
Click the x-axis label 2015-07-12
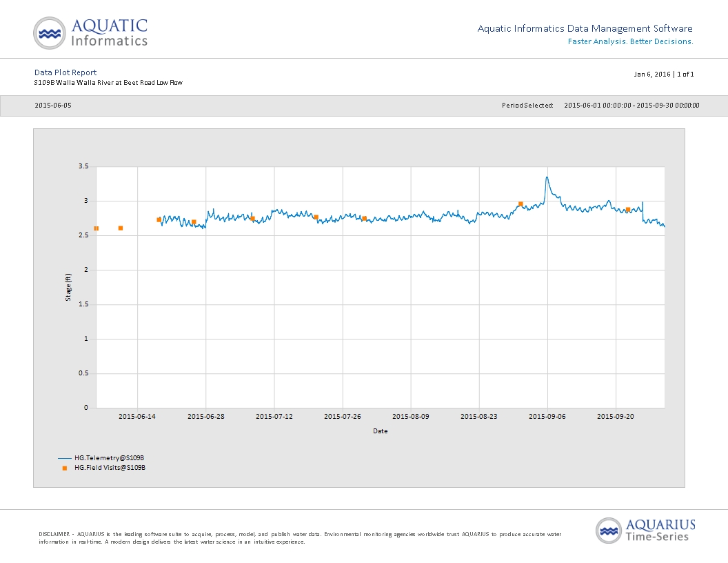click(274, 417)
